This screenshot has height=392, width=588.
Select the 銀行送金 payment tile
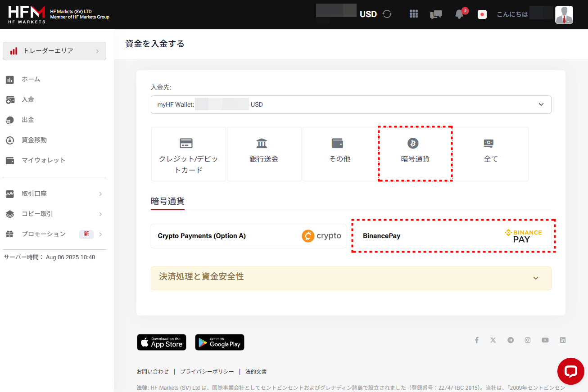click(264, 154)
